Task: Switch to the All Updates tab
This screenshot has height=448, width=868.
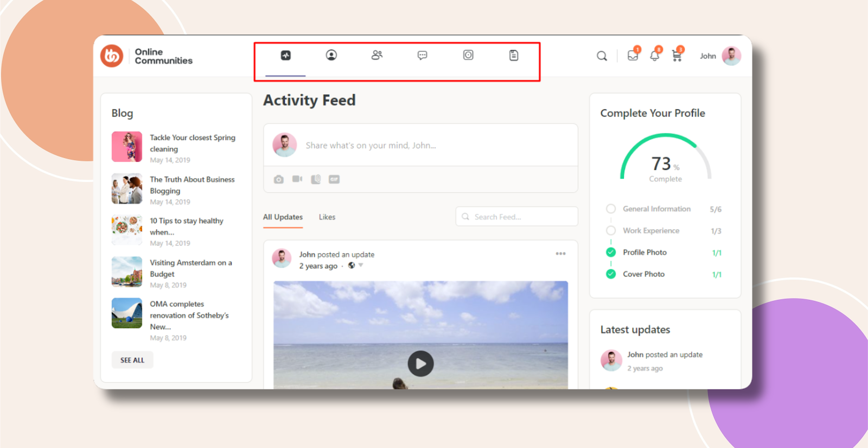Action: 283,217
